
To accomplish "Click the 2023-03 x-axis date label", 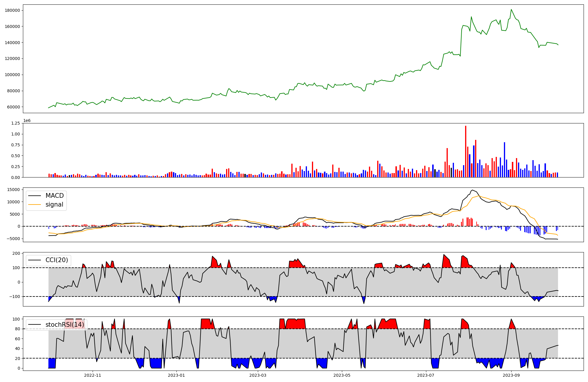I will 258,375.
